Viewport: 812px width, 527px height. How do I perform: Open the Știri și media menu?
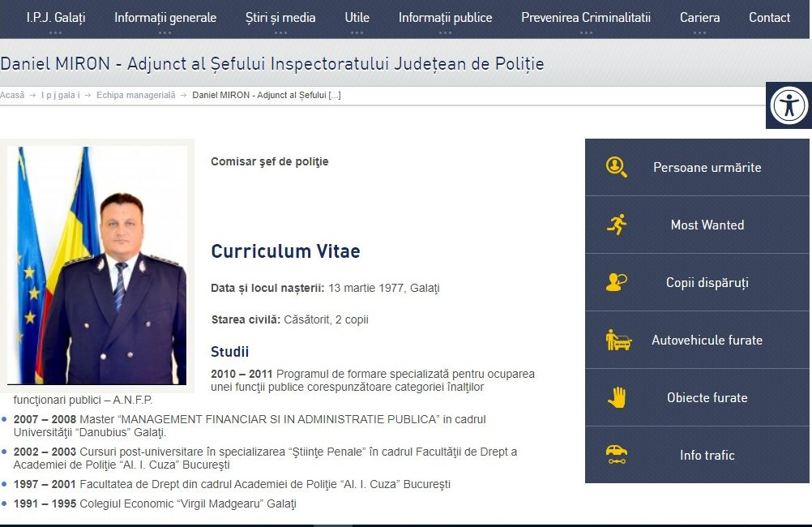point(280,18)
